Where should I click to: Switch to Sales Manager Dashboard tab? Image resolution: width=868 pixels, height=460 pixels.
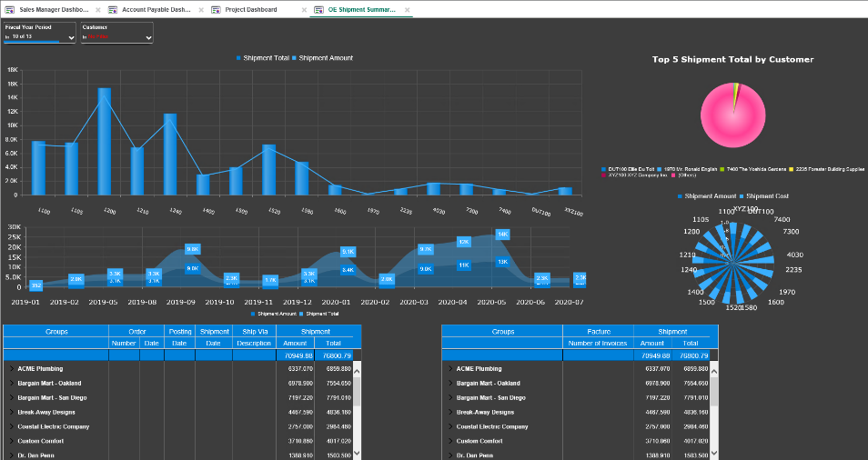53,9
